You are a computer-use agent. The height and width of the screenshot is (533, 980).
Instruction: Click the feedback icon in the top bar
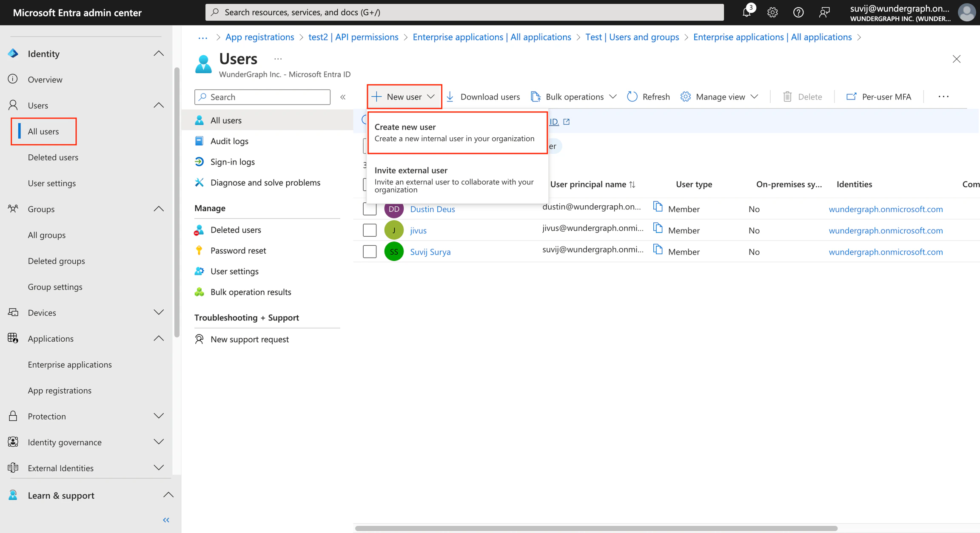click(x=824, y=13)
